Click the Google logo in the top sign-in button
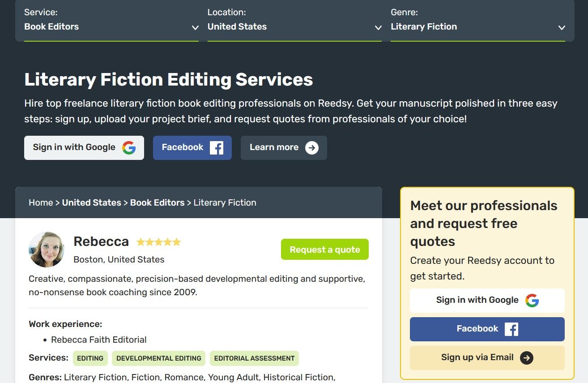 [129, 147]
